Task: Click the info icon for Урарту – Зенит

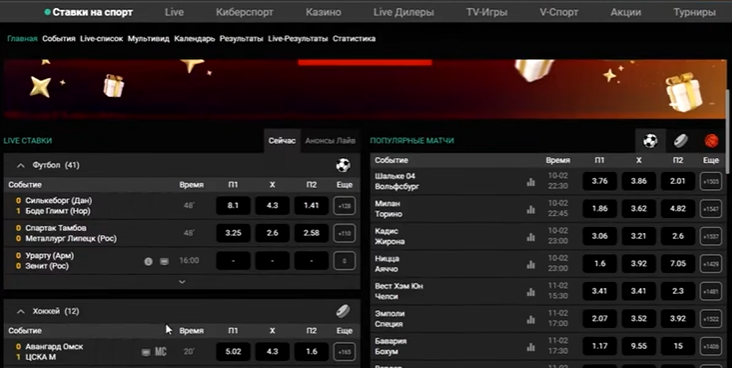Action: click(148, 262)
